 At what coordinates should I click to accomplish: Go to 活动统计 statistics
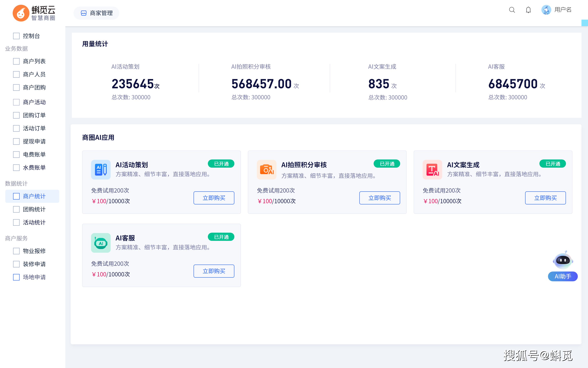(x=34, y=222)
